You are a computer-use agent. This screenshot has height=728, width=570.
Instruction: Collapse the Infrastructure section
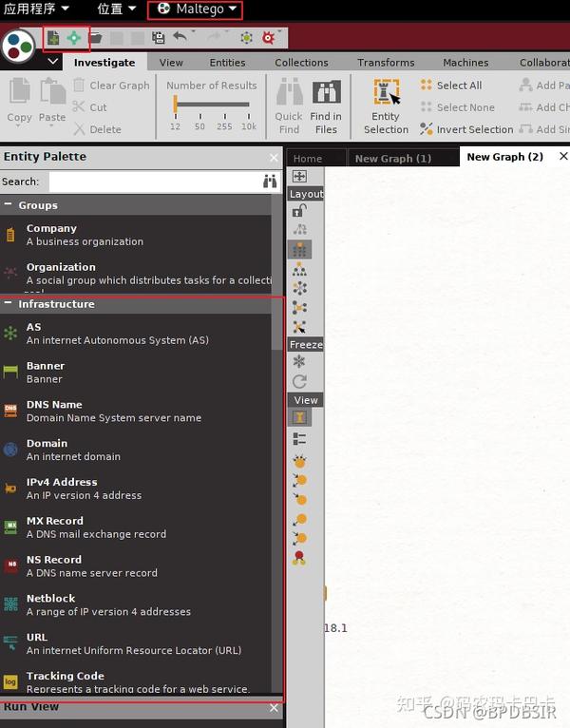tap(8, 303)
